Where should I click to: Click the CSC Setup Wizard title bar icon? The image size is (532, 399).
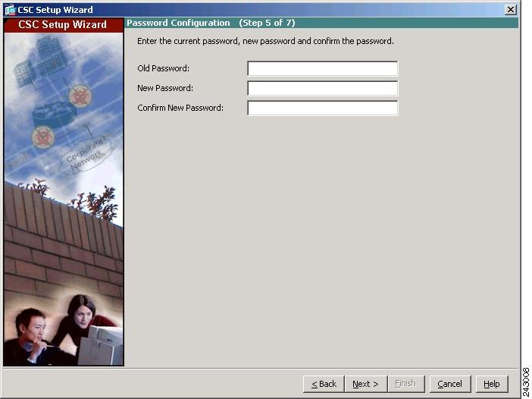click(10, 10)
